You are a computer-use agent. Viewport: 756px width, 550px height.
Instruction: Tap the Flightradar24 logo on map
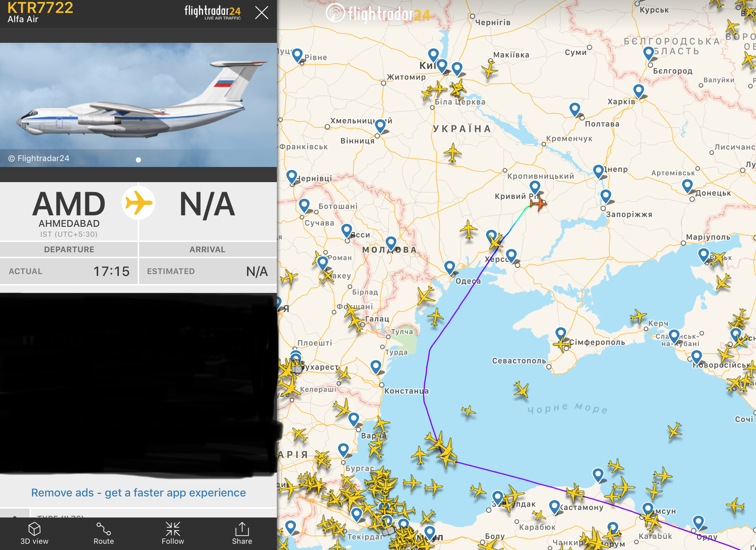coord(378,14)
